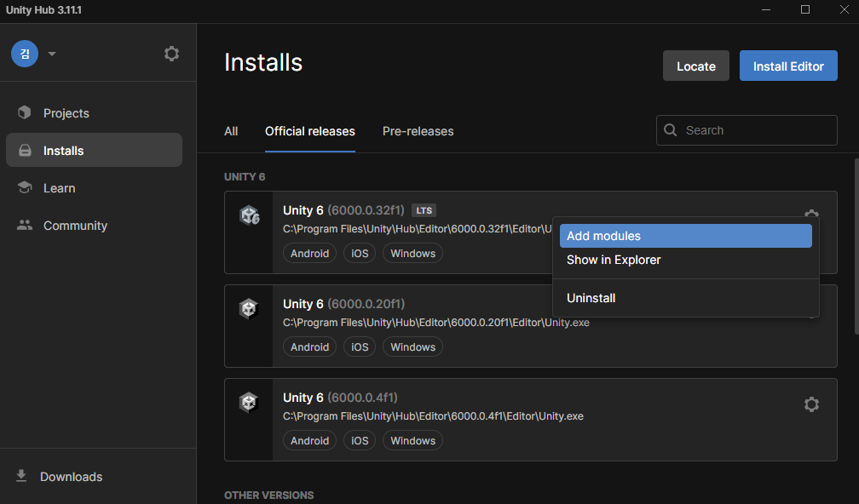Switch to the Official releases tab
Image resolution: width=859 pixels, height=504 pixels.
(x=310, y=131)
